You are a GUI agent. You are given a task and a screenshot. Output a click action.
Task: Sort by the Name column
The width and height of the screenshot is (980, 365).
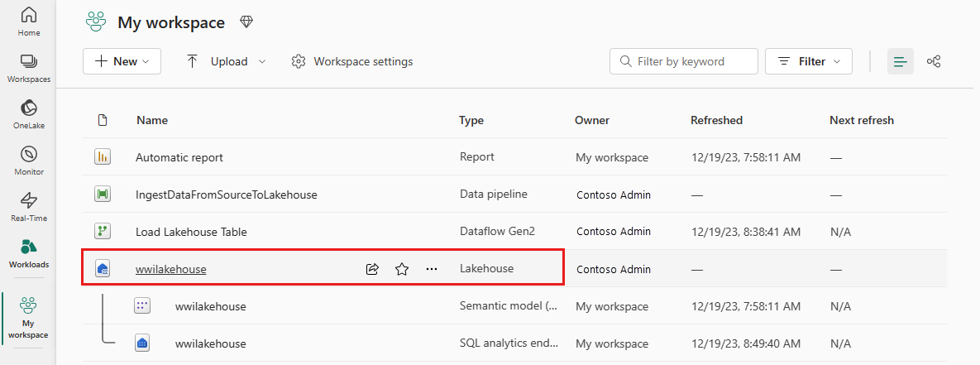click(x=152, y=120)
